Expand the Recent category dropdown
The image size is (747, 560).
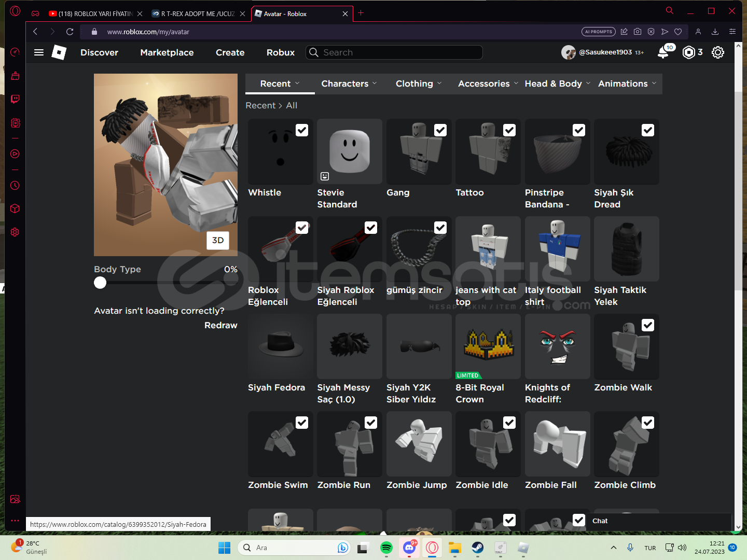(280, 83)
